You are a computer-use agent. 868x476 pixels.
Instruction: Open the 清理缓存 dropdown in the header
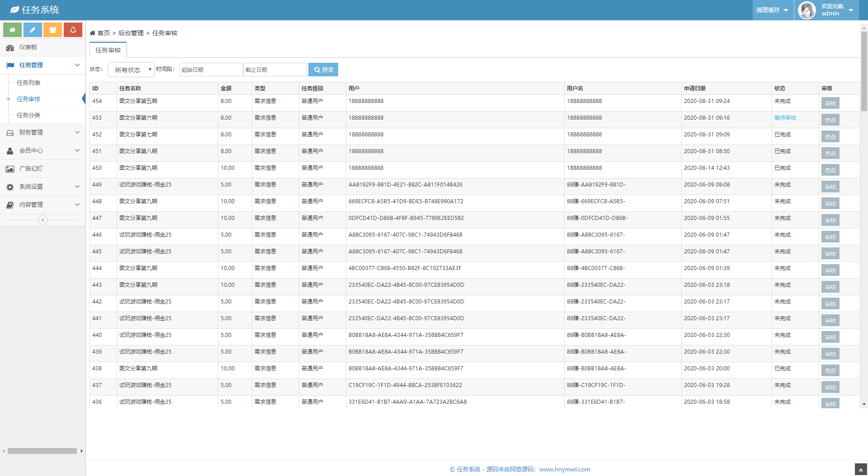point(772,10)
